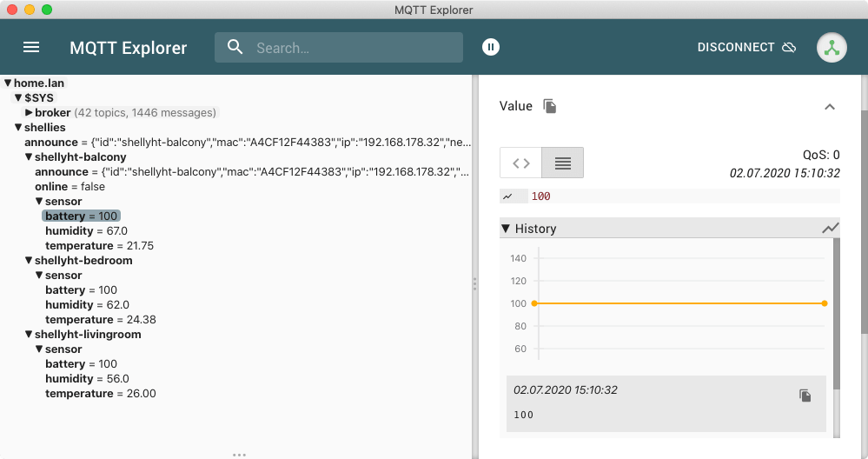The image size is (868, 459).
Task: Click the small chart icon beside value 100
Action: [507, 196]
